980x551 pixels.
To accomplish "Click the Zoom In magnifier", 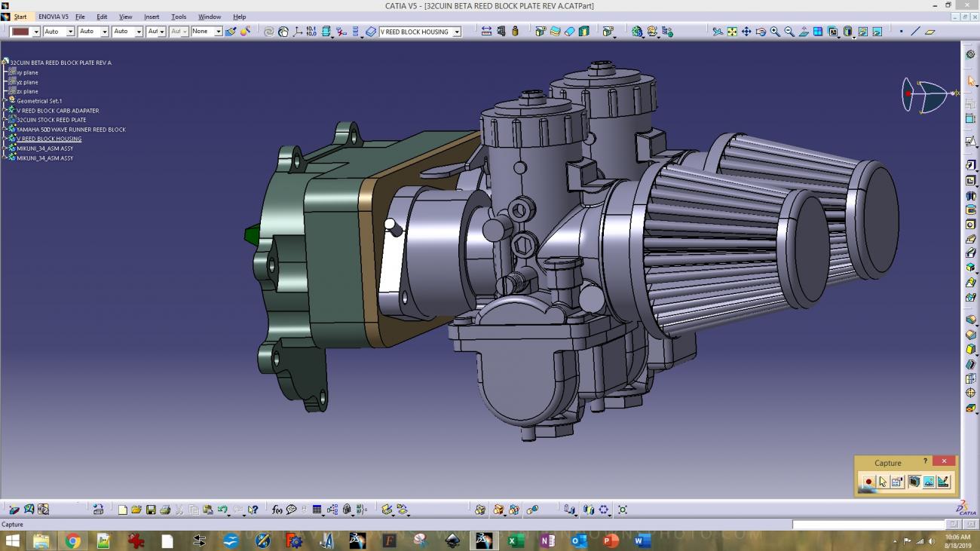I will coord(775,32).
